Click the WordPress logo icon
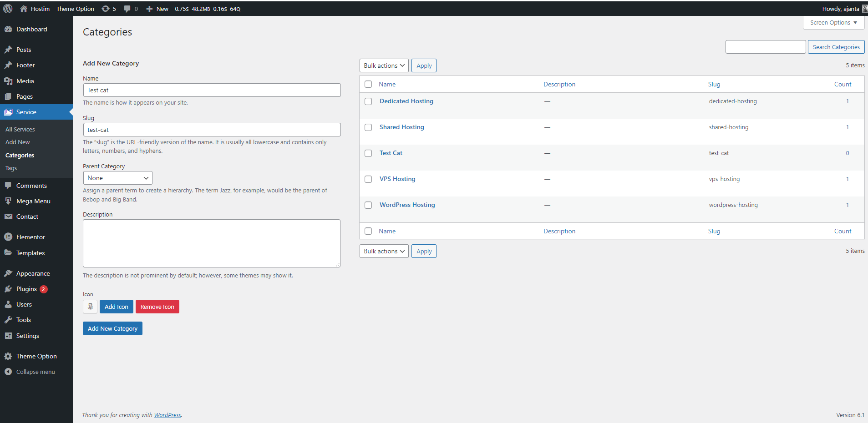The height and width of the screenshot is (423, 868). (8, 9)
